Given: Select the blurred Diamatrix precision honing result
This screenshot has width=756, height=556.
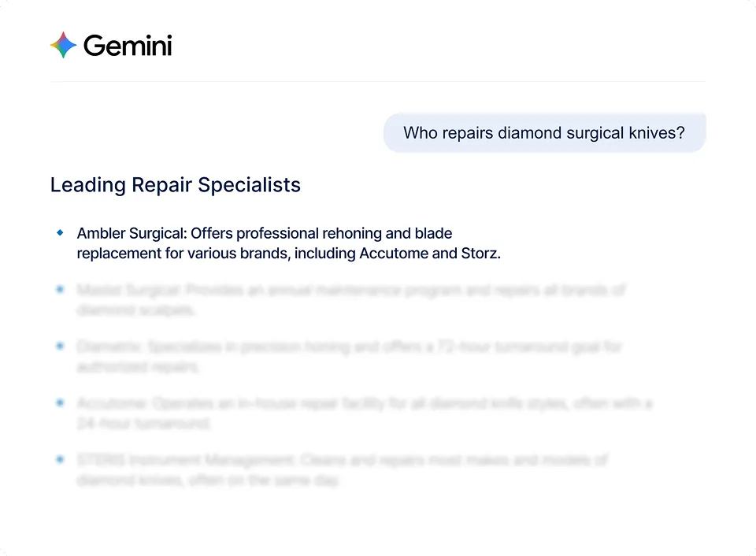Looking at the screenshot, I should pos(350,357).
